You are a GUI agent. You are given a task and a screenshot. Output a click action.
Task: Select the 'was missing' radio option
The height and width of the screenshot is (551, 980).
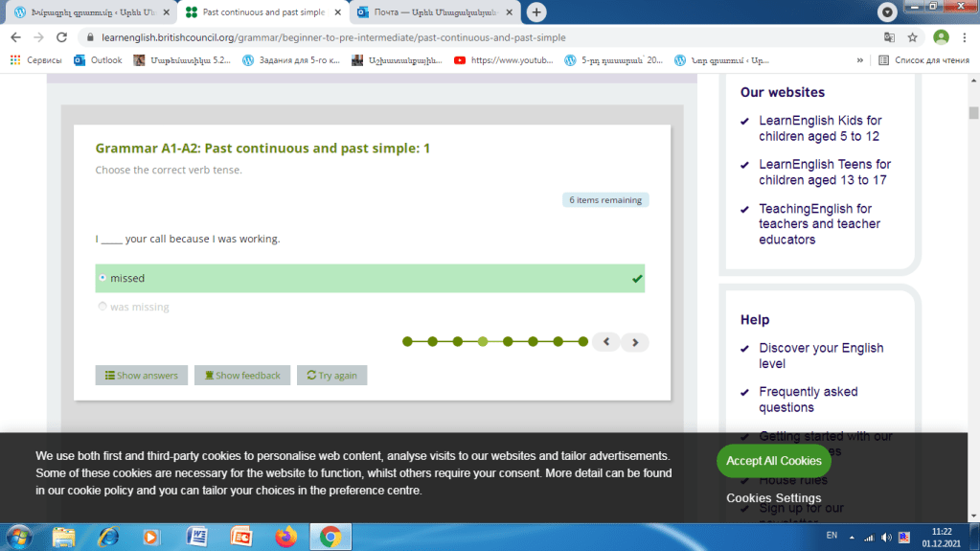click(103, 308)
